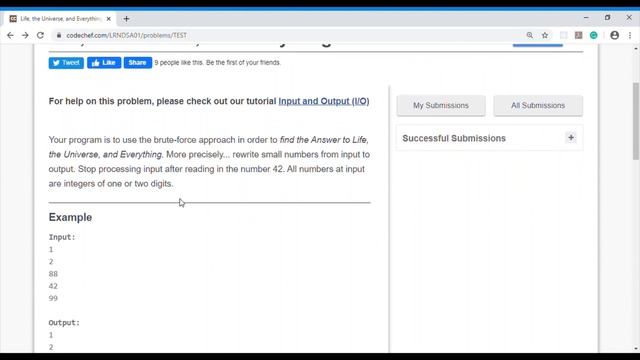Screen dimensions: 640x360
Task: Minimize the browser window
Action: tap(586, 18)
